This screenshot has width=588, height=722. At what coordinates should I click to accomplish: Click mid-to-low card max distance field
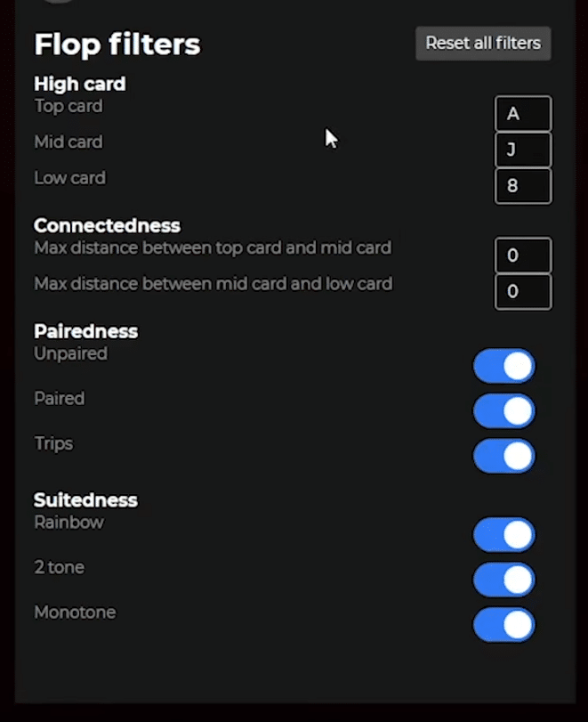tap(522, 291)
